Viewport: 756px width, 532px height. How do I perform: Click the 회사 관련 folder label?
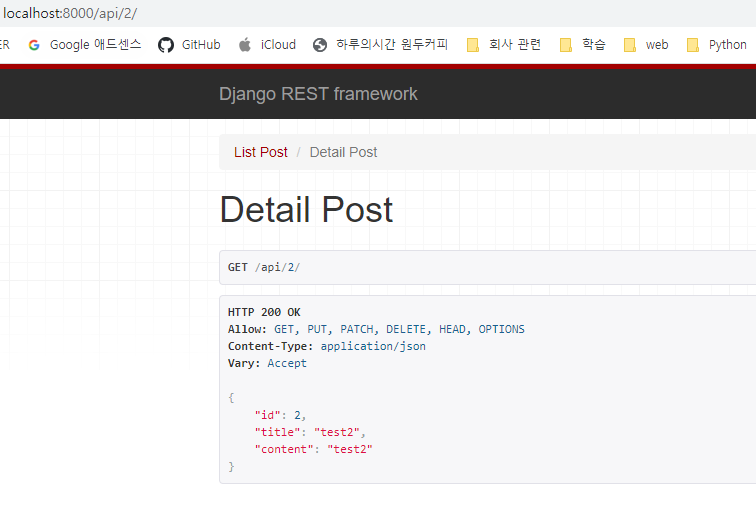pos(515,44)
